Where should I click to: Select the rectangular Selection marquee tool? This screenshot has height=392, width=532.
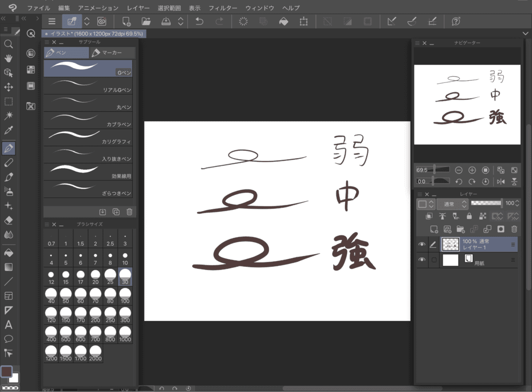pyautogui.click(x=9, y=102)
